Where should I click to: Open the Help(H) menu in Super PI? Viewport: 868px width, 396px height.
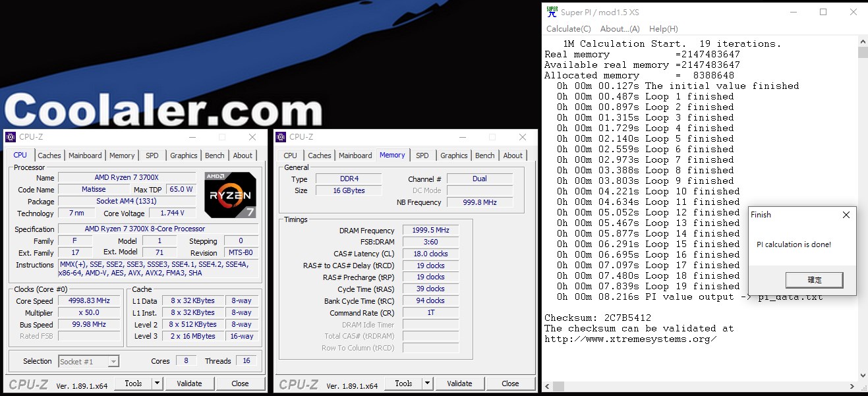click(x=663, y=29)
